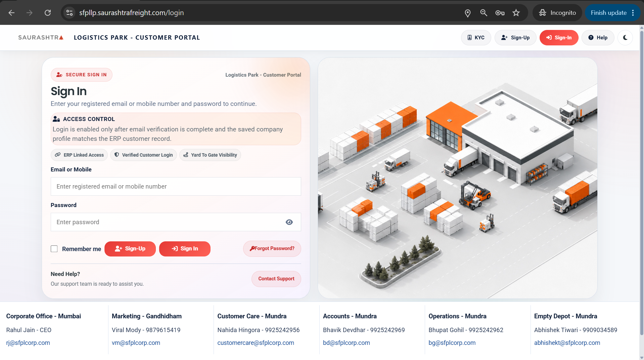The height and width of the screenshot is (360, 644).
Task: Click the 'Email or Mobile' field label
Action: click(71, 169)
